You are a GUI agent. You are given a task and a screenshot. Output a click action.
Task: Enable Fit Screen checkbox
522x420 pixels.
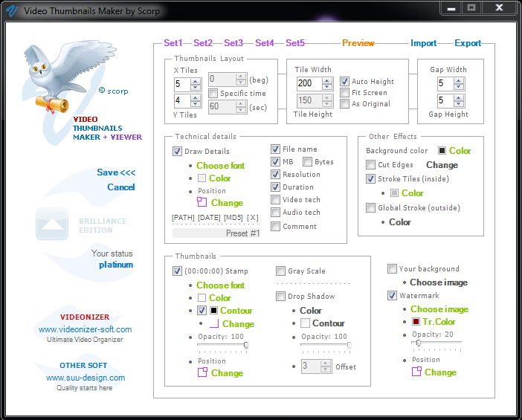click(x=344, y=92)
